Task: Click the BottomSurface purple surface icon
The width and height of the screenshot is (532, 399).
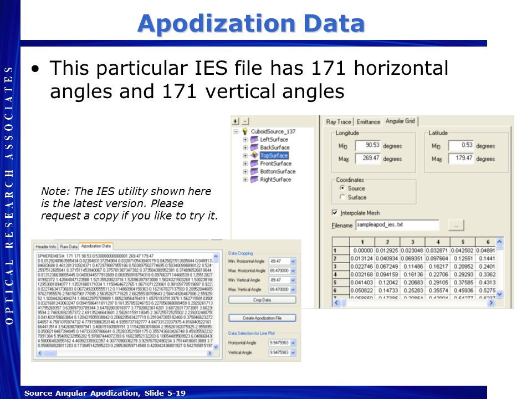Action: [254, 171]
